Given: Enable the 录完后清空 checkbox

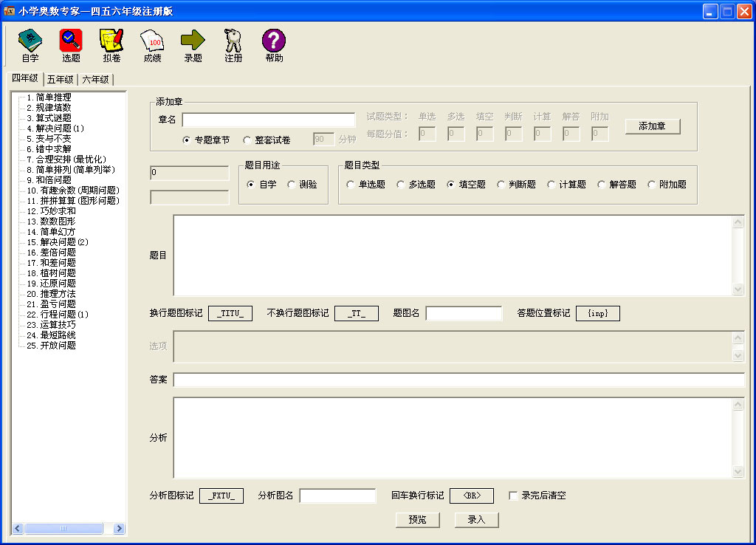Looking at the screenshot, I should coord(513,496).
